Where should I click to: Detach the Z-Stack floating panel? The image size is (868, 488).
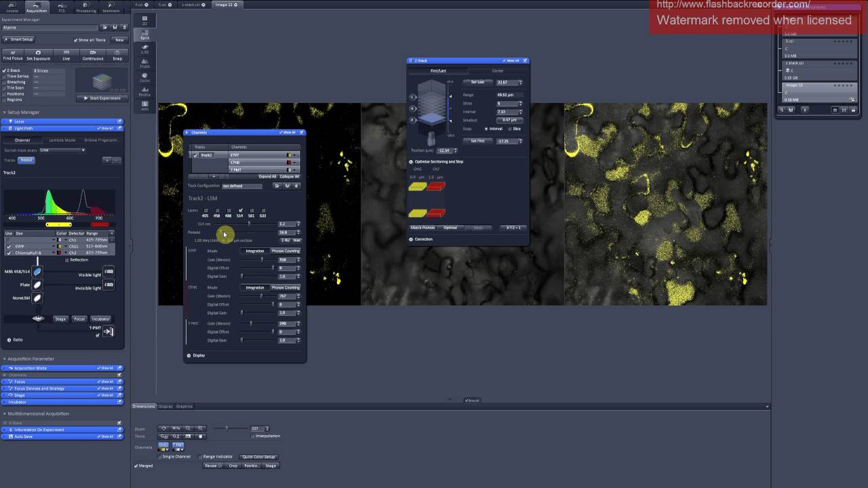[x=525, y=60]
